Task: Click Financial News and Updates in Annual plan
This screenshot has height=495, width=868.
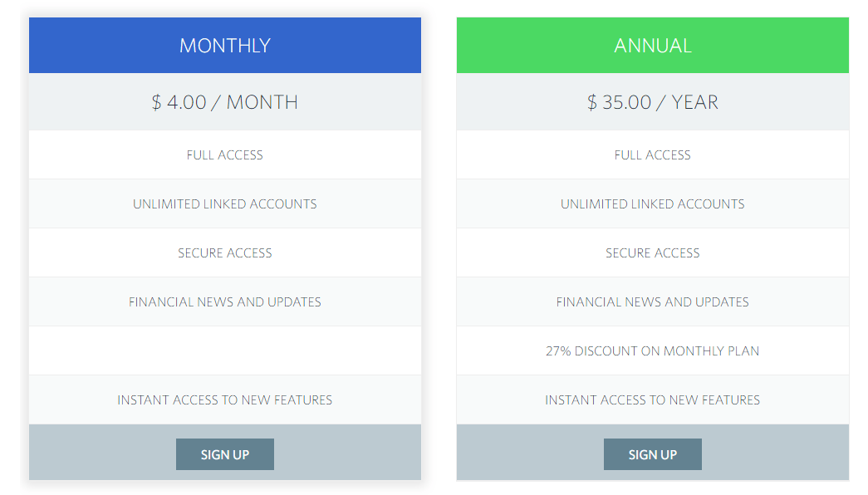Action: pos(652,301)
